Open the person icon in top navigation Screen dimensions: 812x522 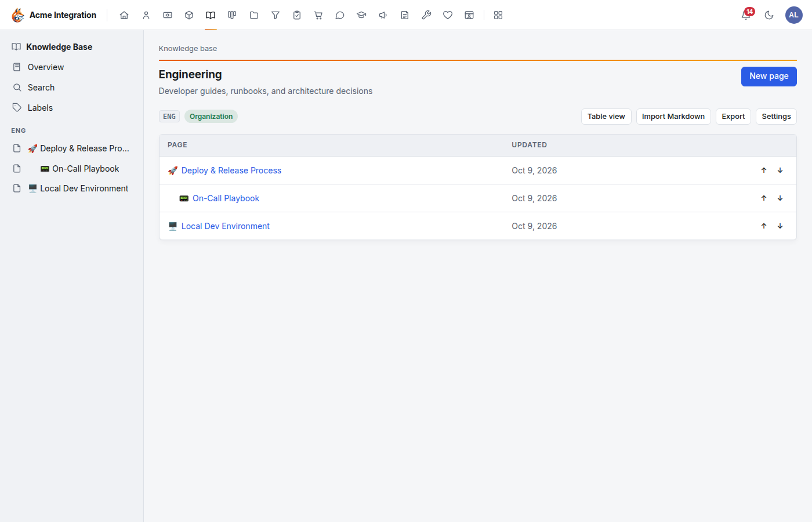pos(146,15)
